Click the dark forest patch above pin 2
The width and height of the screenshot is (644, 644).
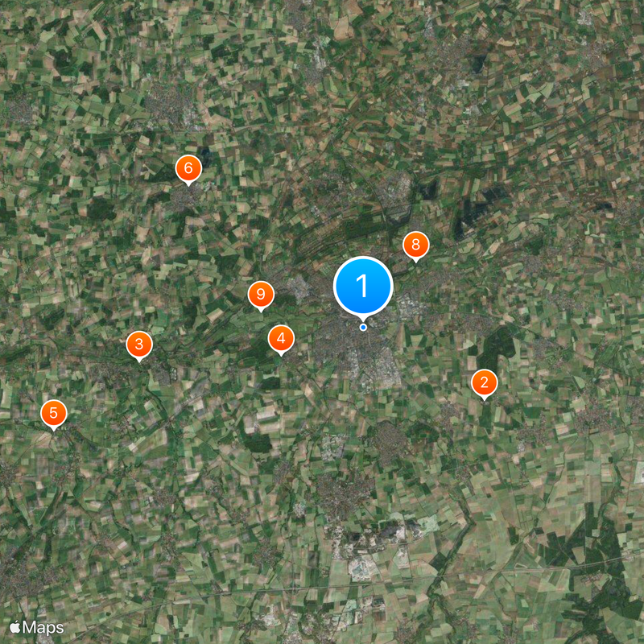pyautogui.click(x=497, y=349)
